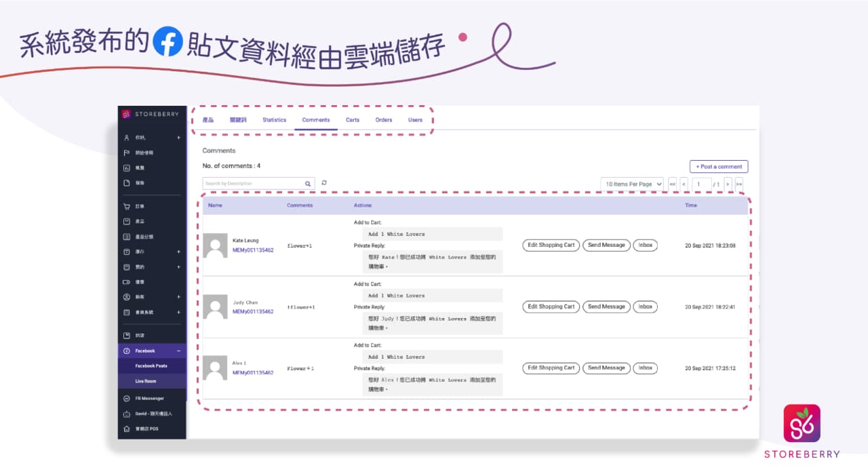Expand the 庫存 sidebar section

pos(178,252)
